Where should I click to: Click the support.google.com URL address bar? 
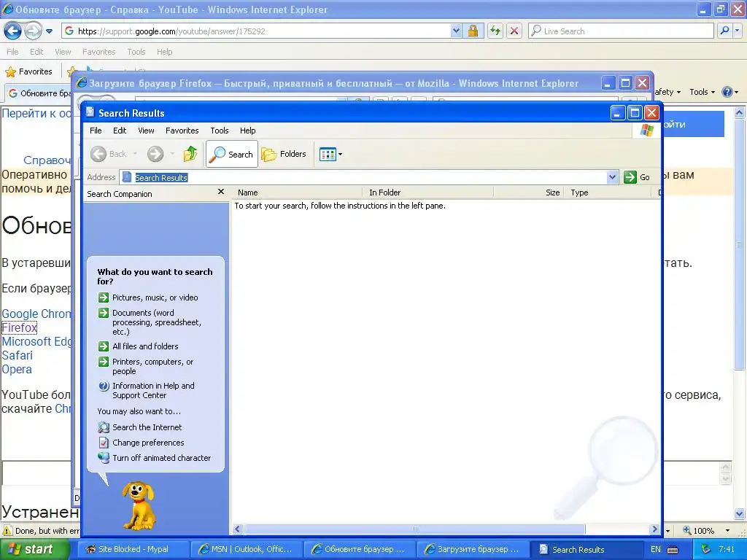(x=258, y=31)
